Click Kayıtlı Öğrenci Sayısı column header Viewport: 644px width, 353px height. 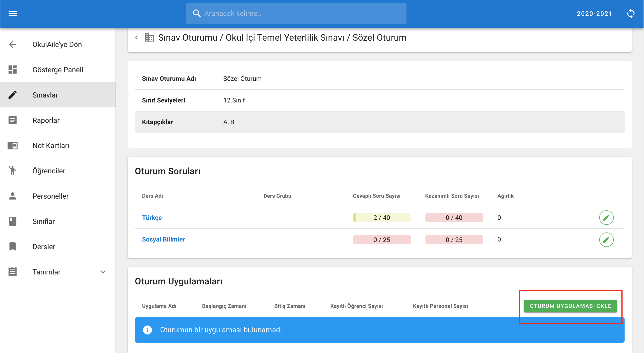357,306
